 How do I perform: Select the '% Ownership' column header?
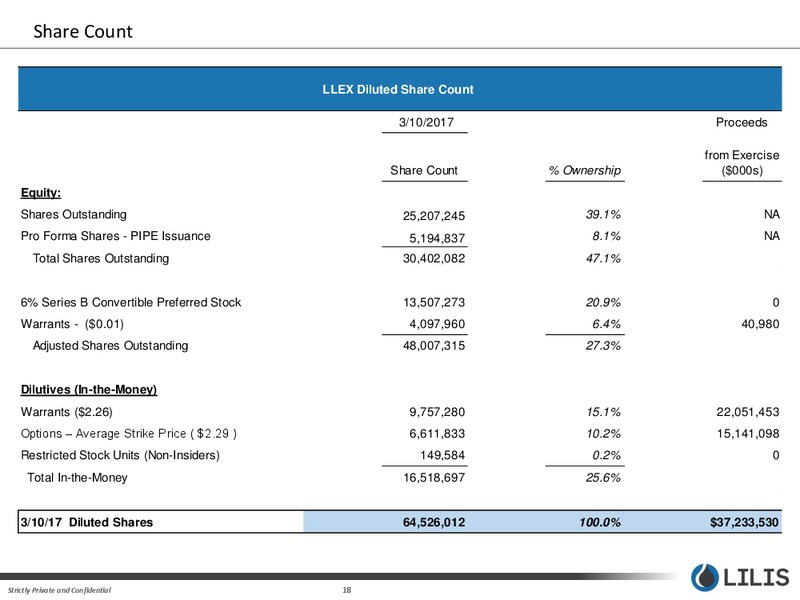585,170
